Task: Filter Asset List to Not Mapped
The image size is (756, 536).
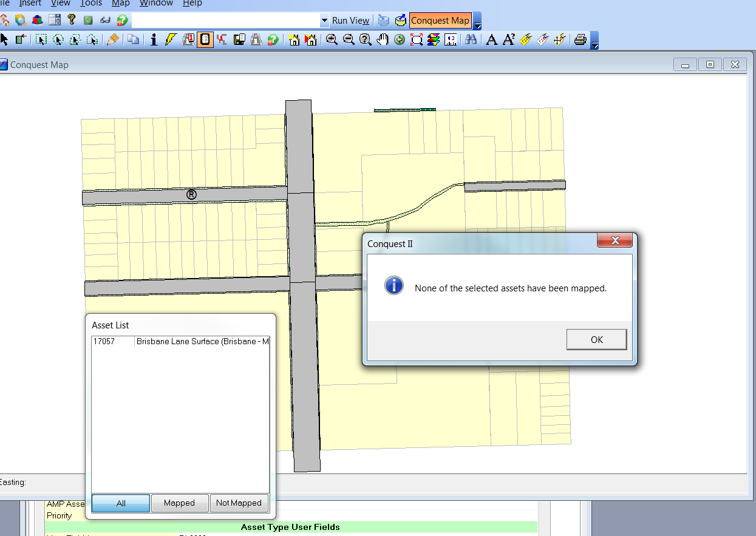Action: (239, 503)
